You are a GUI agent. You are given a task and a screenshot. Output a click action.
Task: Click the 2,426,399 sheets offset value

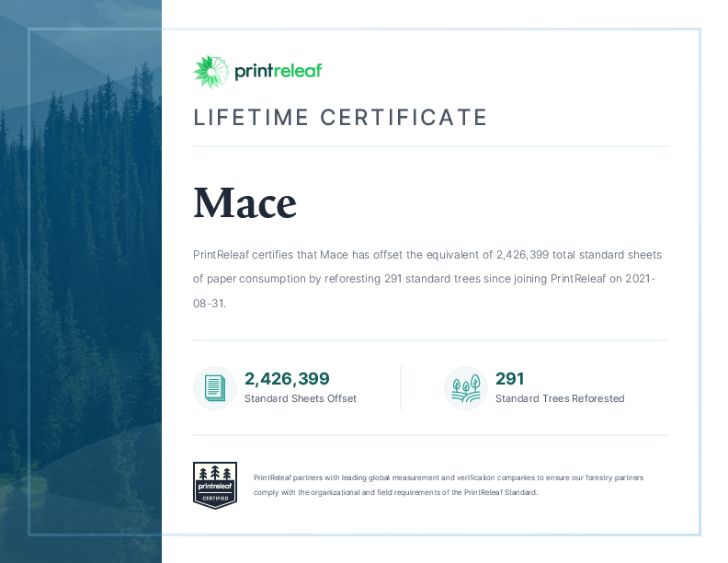tap(287, 379)
